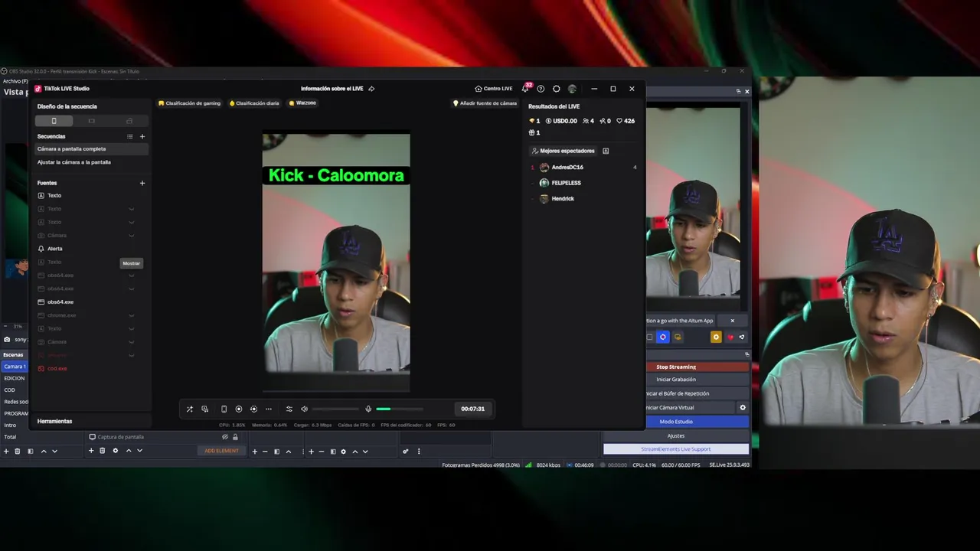Viewport: 980px width, 551px height.
Task: Open Ajustes in OBS controls
Action: click(x=676, y=435)
